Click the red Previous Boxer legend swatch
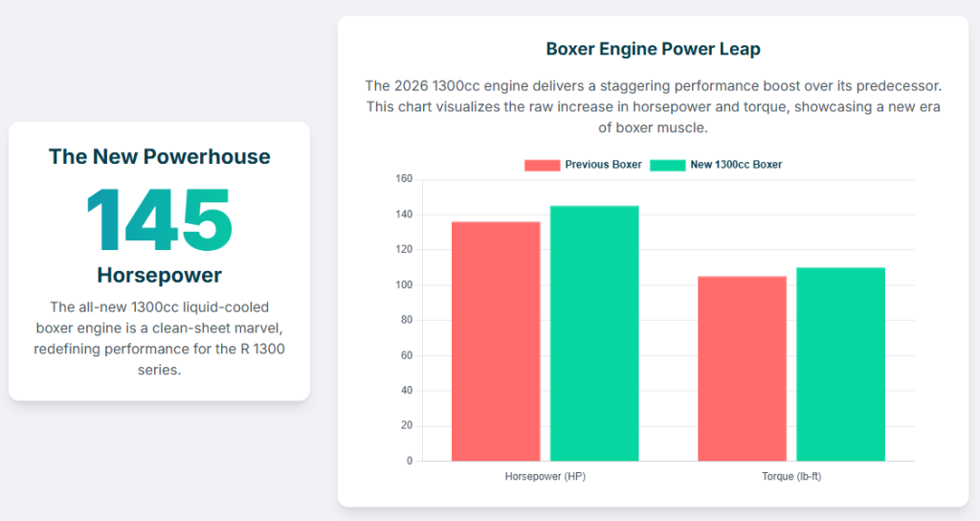The image size is (980, 521). 542,165
